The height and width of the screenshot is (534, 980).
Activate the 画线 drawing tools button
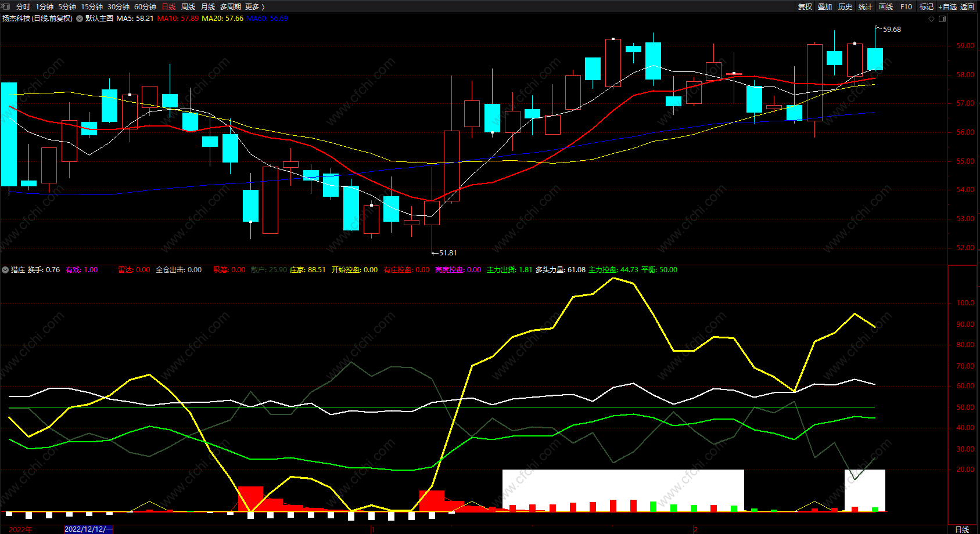tap(886, 6)
